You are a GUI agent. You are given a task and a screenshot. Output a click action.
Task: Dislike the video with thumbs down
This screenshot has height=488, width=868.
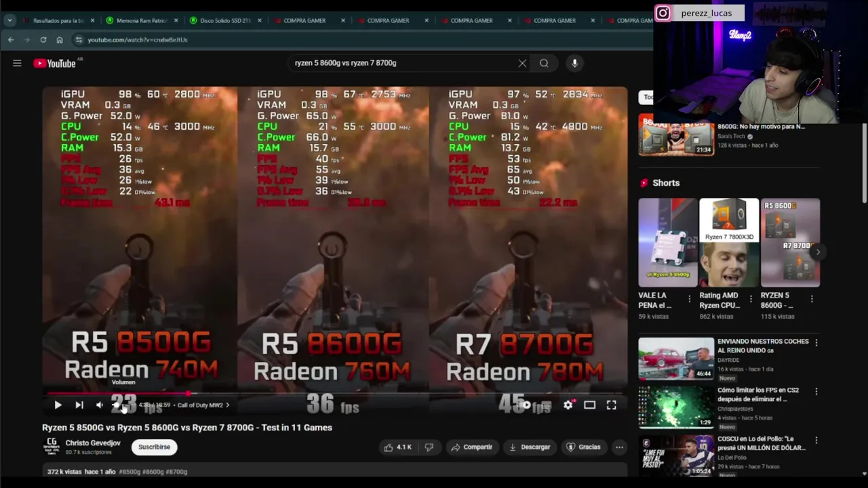point(429,447)
